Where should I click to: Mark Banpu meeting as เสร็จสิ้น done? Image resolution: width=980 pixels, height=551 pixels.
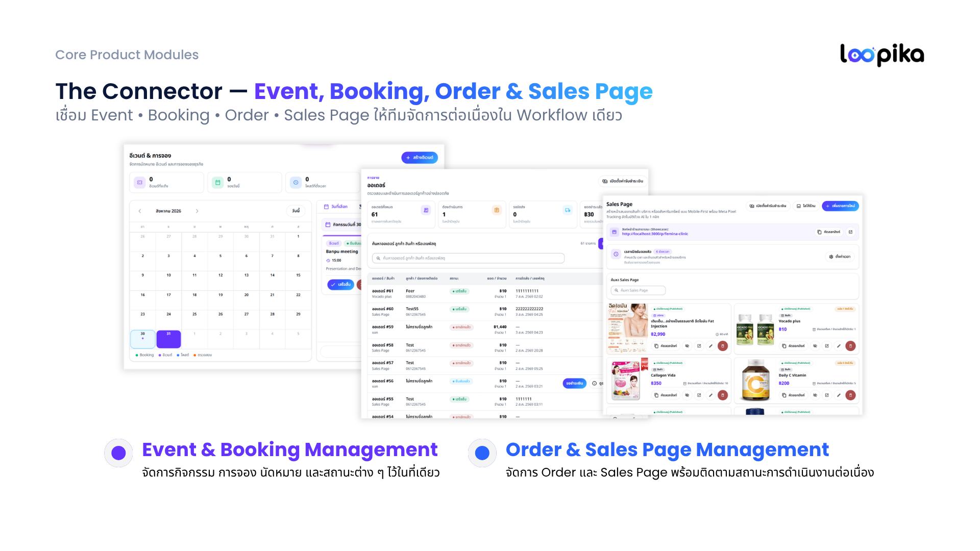tap(340, 285)
